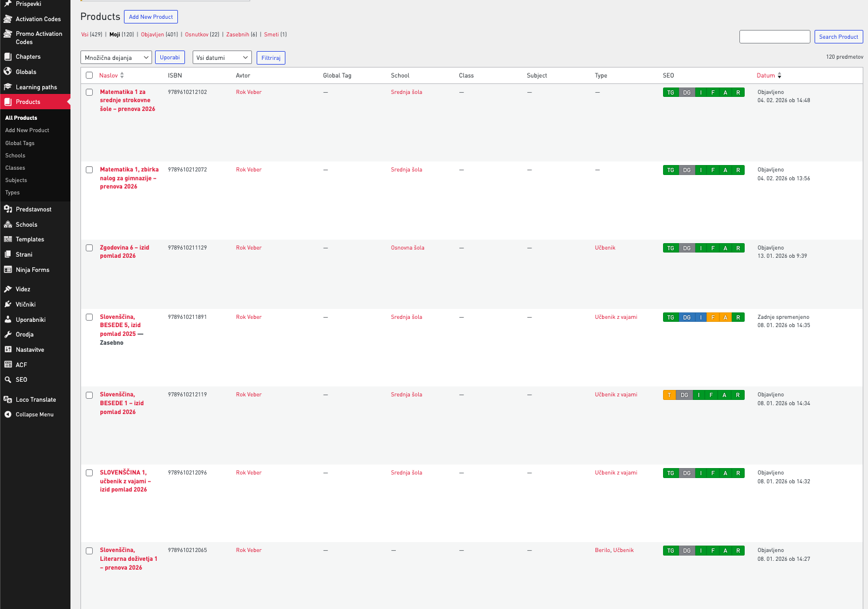This screenshot has height=609, width=868.
Task: Check the SLOVENŠČINA 1 učbenik row checkbox
Action: point(89,473)
